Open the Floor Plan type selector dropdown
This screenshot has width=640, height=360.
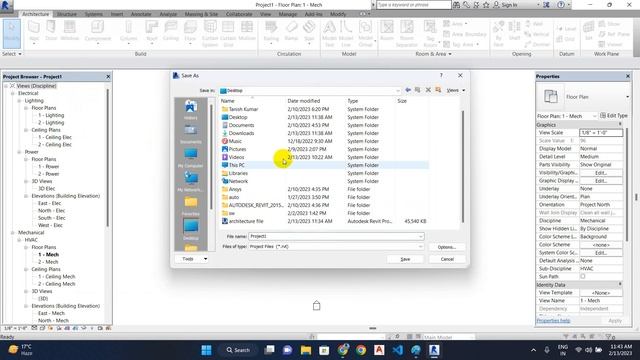point(627,97)
